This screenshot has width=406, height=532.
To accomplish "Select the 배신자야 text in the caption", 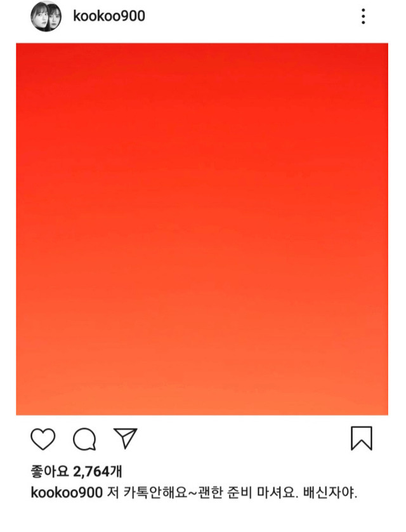I will (328, 493).
